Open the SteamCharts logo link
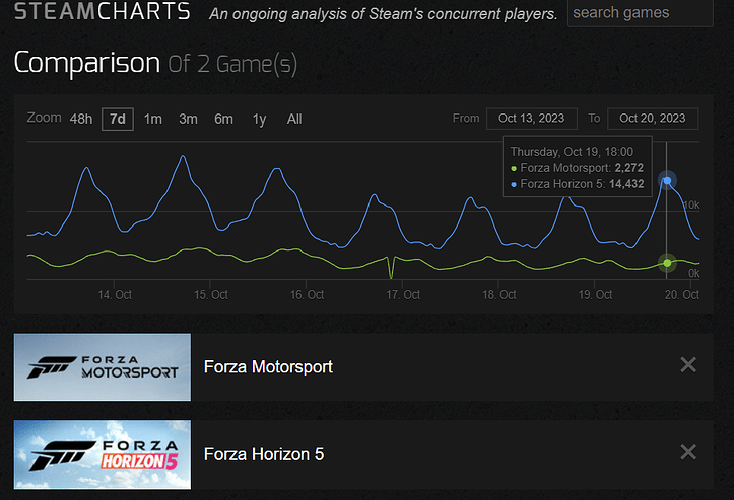 pos(102,10)
